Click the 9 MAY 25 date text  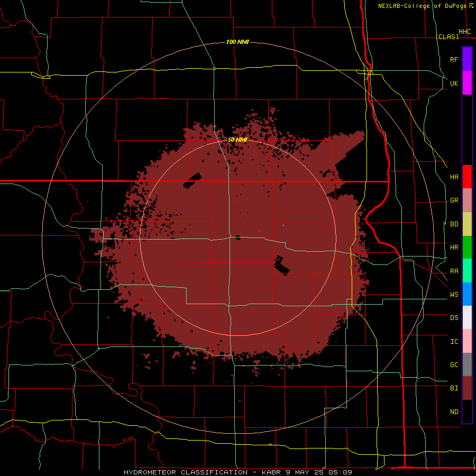coord(304,472)
